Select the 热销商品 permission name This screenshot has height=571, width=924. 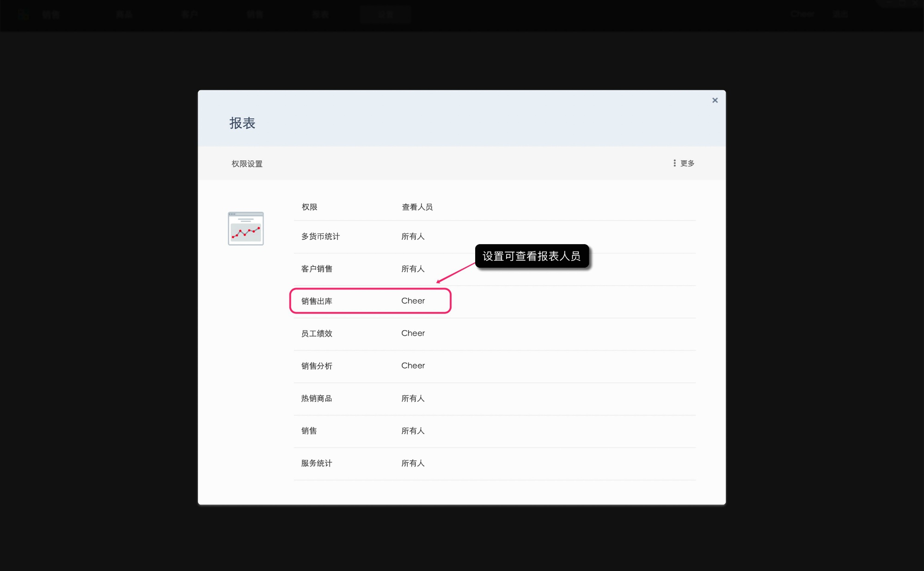point(317,399)
